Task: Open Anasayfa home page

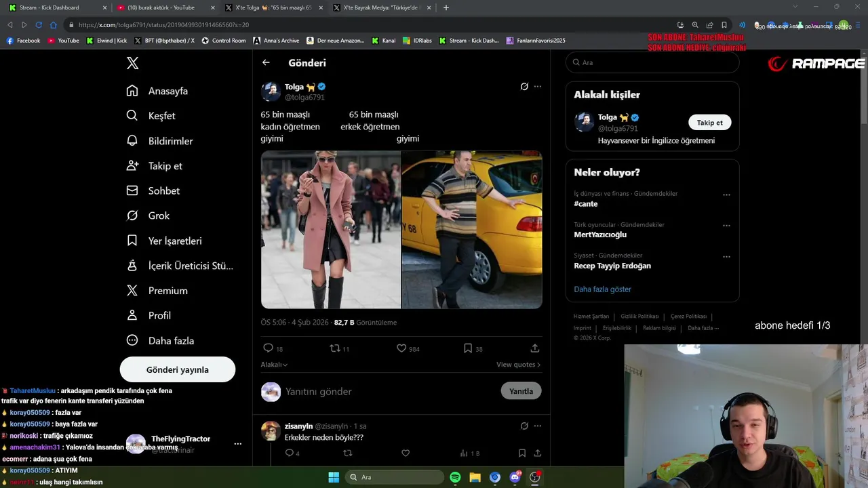Action: click(x=157, y=91)
